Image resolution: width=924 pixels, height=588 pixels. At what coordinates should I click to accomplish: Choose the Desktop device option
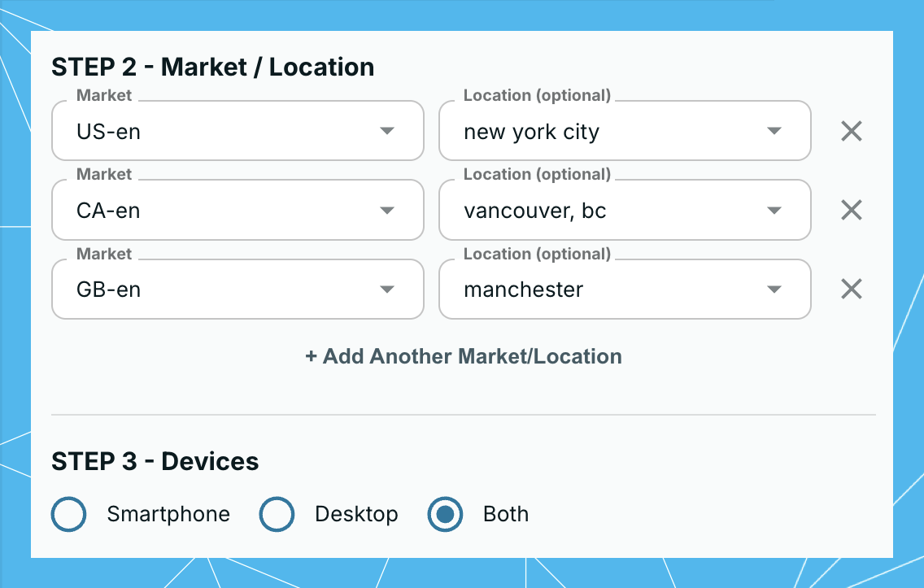pos(277,514)
